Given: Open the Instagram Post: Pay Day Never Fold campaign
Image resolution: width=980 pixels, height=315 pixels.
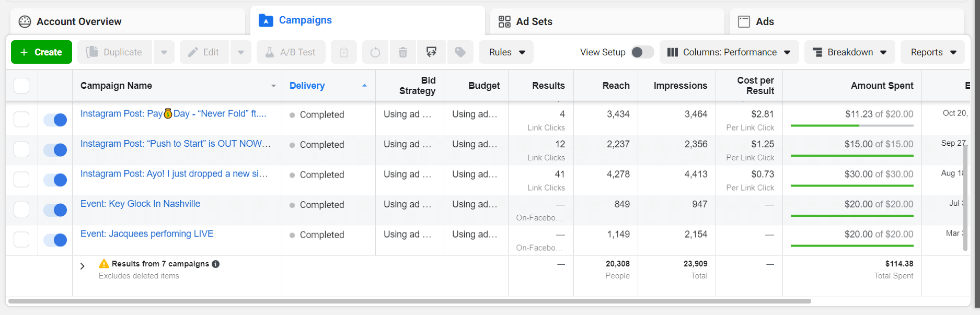Looking at the screenshot, I should point(174,113).
